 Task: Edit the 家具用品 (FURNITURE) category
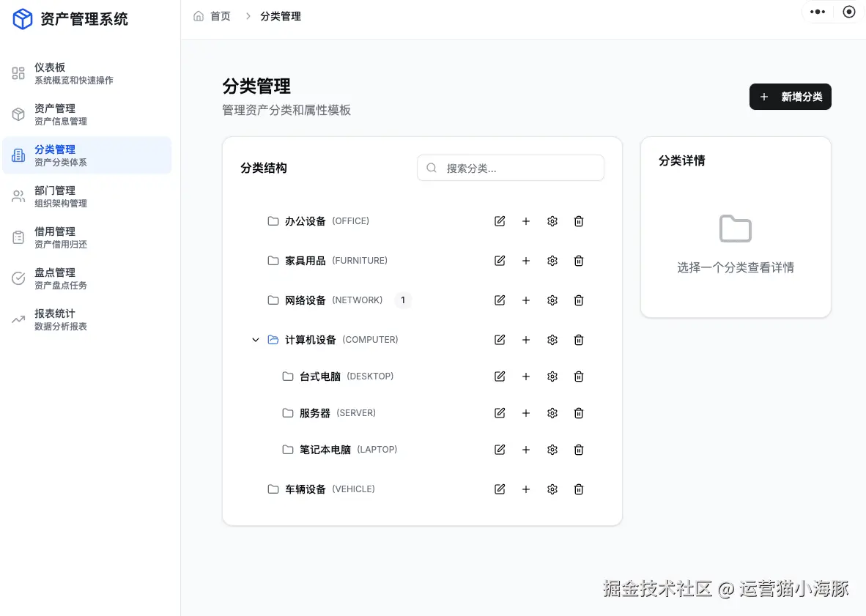pyautogui.click(x=500, y=261)
